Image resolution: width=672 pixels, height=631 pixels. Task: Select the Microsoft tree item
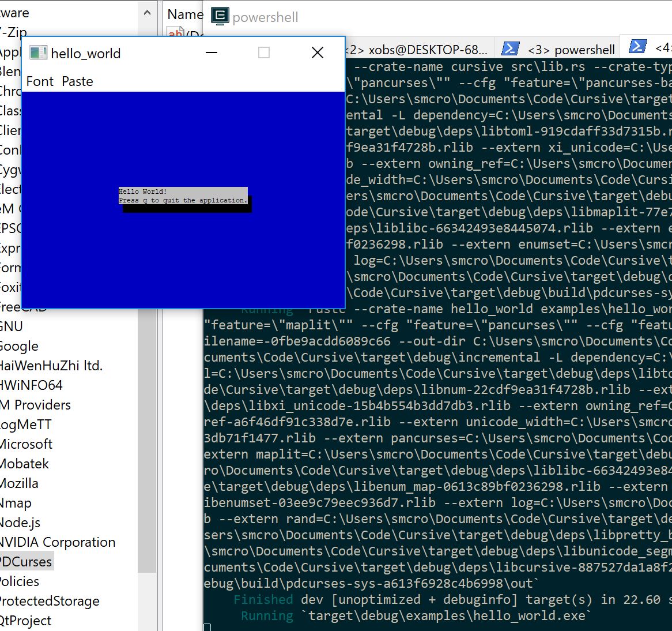tap(26, 444)
